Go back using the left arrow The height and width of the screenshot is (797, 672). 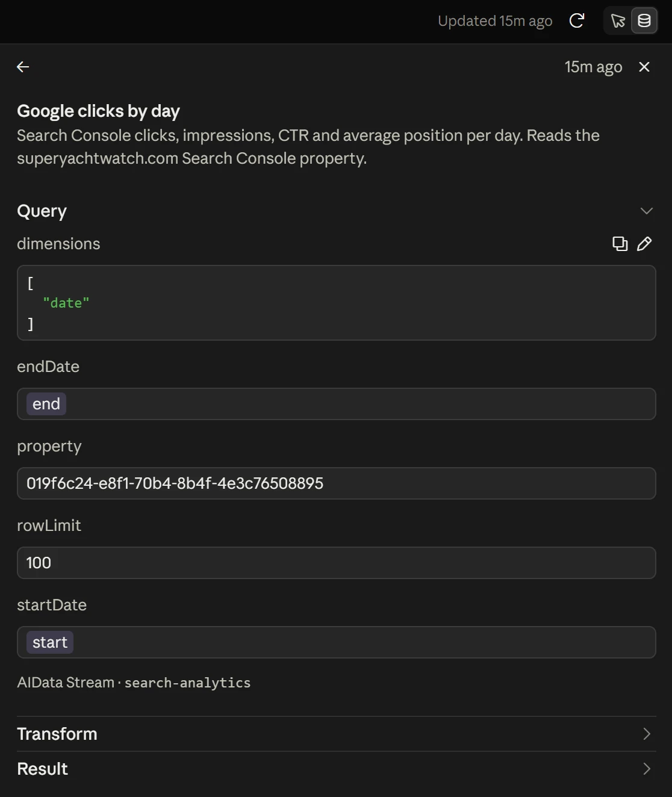pyautogui.click(x=23, y=67)
